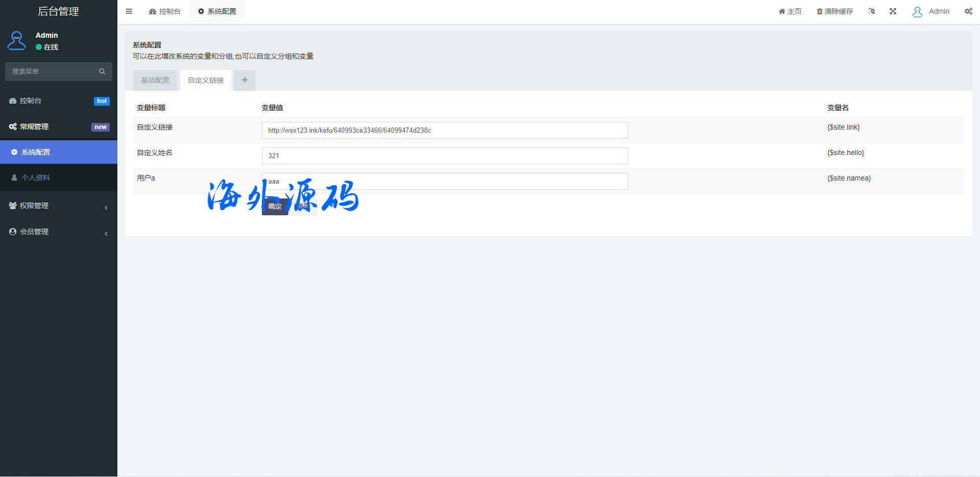Image resolution: width=980 pixels, height=477 pixels.
Task: Open Admin user dropdown in header
Action: (931, 11)
